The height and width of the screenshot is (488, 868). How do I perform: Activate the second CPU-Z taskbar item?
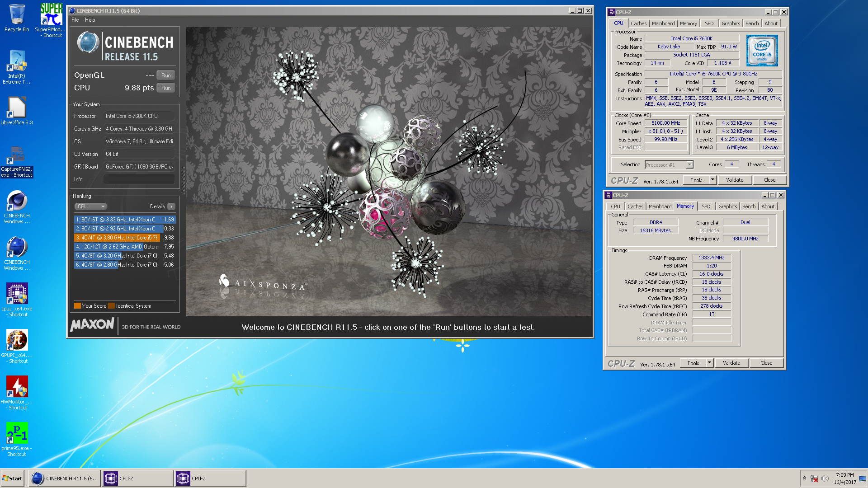210,479
